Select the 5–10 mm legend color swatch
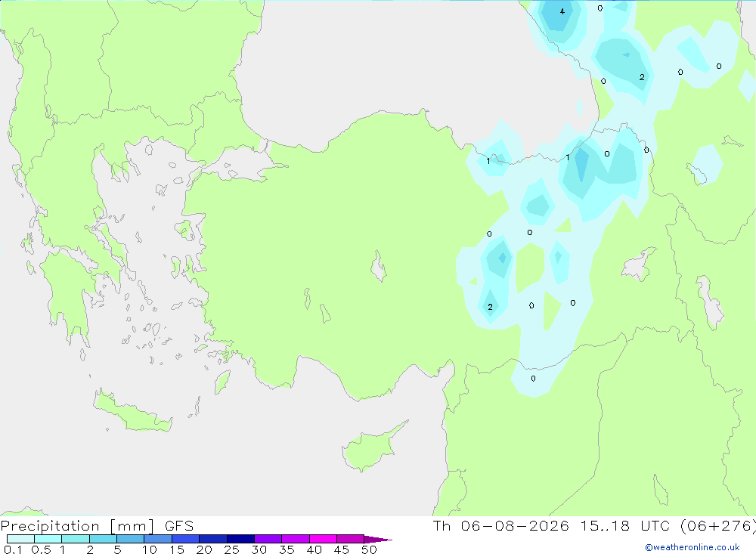The image size is (756, 554). (x=131, y=539)
